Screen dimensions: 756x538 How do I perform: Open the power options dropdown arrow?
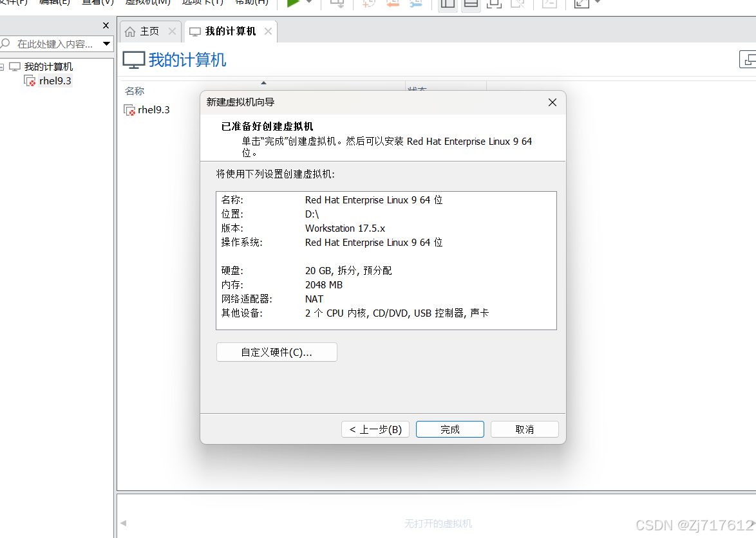[x=309, y=3]
